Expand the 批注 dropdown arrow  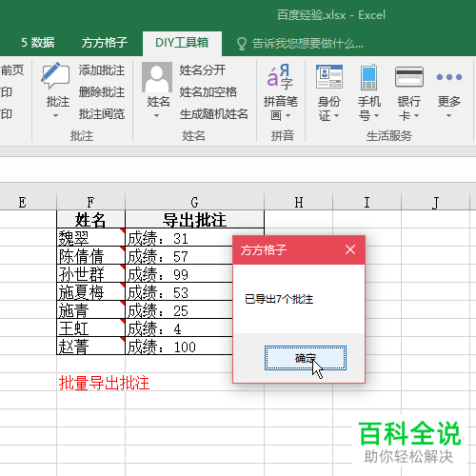click(x=55, y=116)
